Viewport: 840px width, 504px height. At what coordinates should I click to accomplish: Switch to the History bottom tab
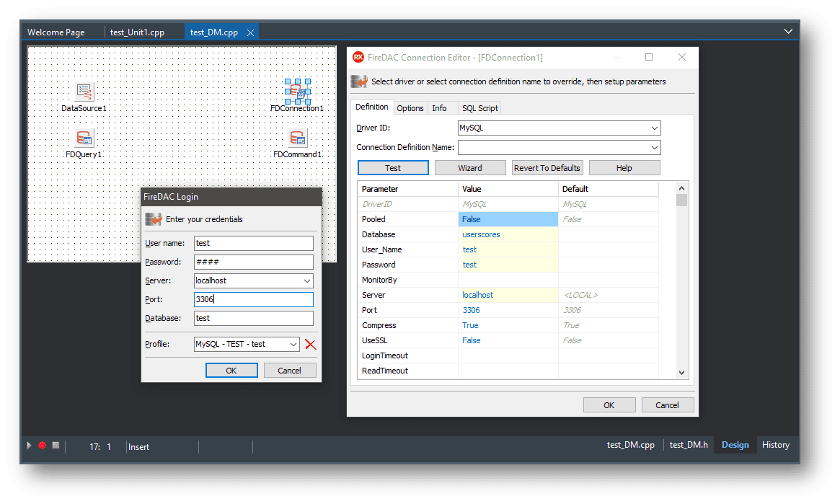point(776,445)
